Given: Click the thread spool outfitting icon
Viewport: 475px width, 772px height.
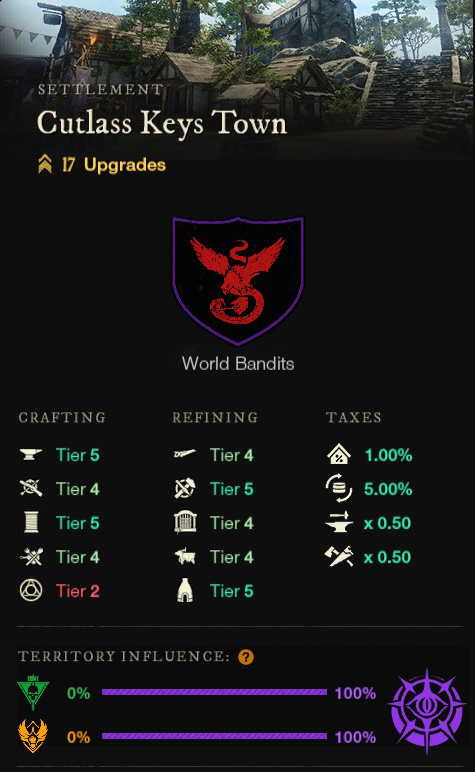Looking at the screenshot, I should pyautogui.click(x=31, y=522).
